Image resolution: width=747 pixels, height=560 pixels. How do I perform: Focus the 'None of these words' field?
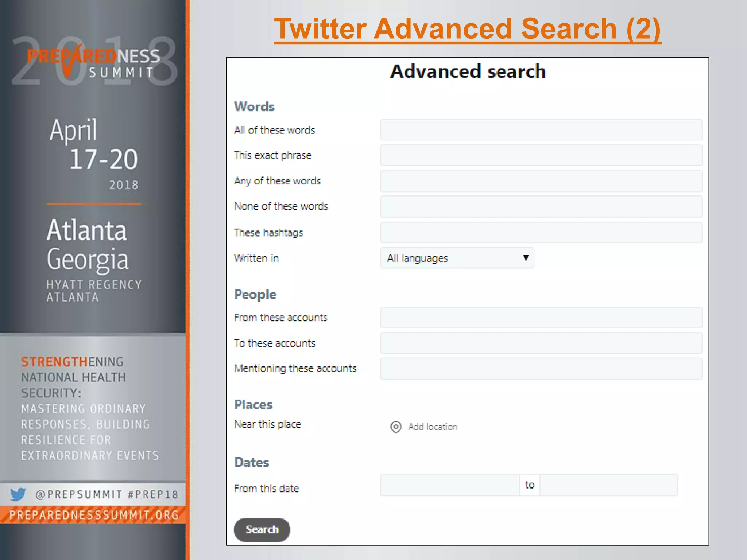pos(541,207)
